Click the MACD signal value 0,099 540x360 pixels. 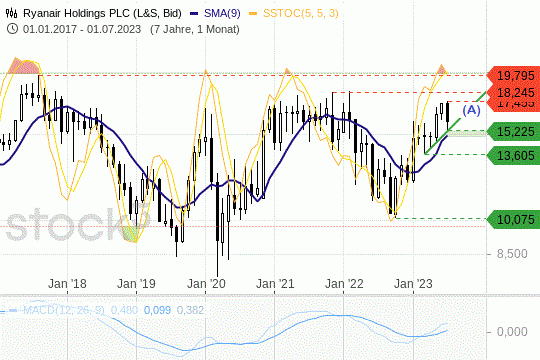(157, 310)
